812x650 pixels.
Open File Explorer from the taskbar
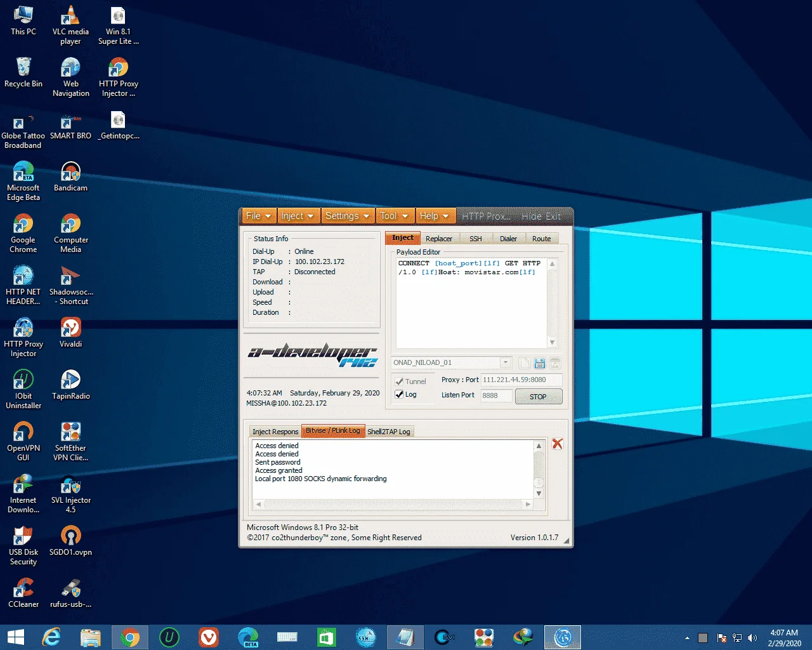click(x=91, y=637)
